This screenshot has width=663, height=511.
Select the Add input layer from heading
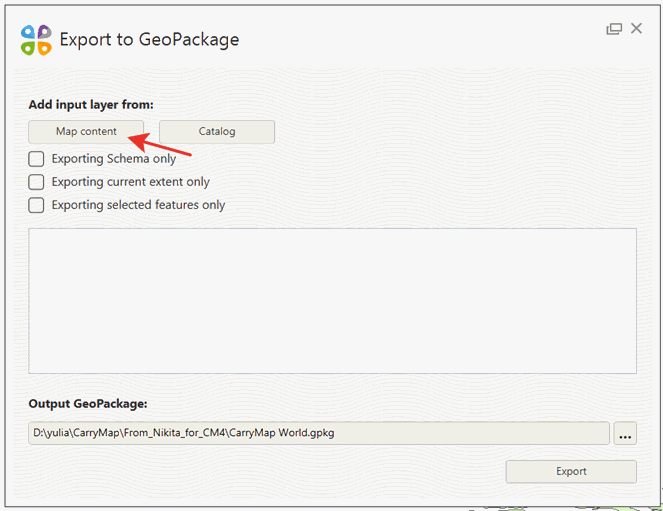[91, 104]
